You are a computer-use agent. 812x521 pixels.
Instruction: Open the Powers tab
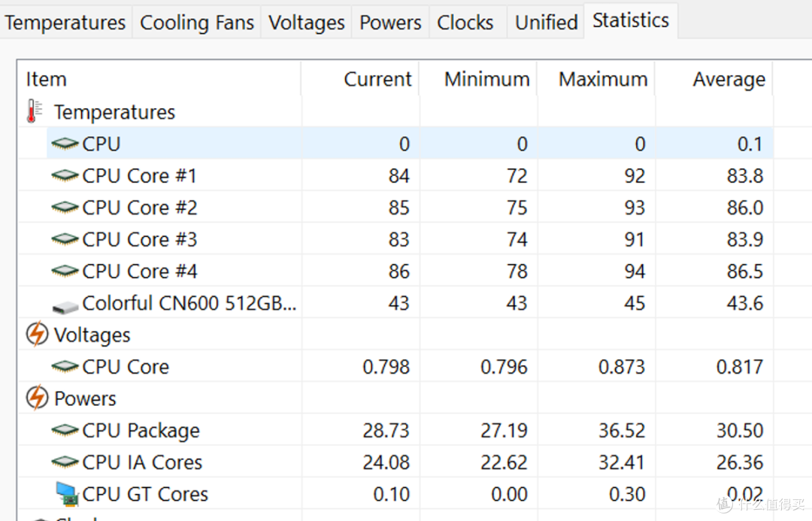[390, 23]
